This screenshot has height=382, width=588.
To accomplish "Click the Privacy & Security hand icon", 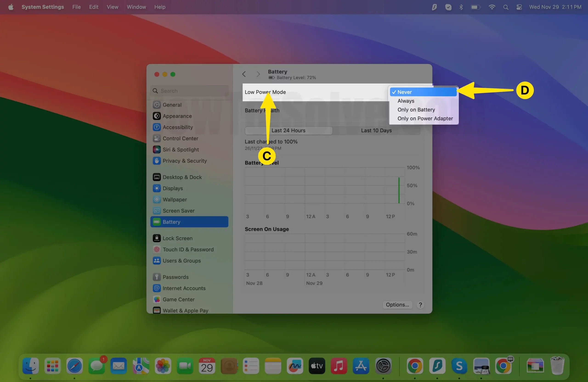I will (x=157, y=161).
